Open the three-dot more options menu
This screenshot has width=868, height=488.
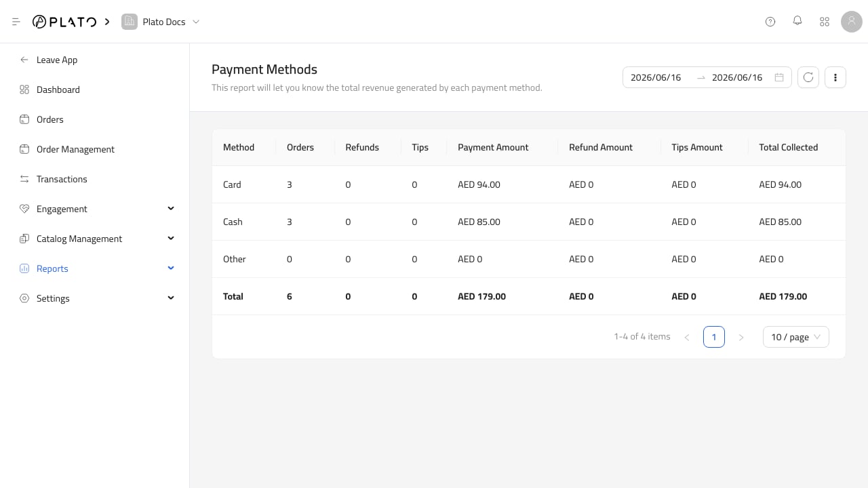point(835,77)
